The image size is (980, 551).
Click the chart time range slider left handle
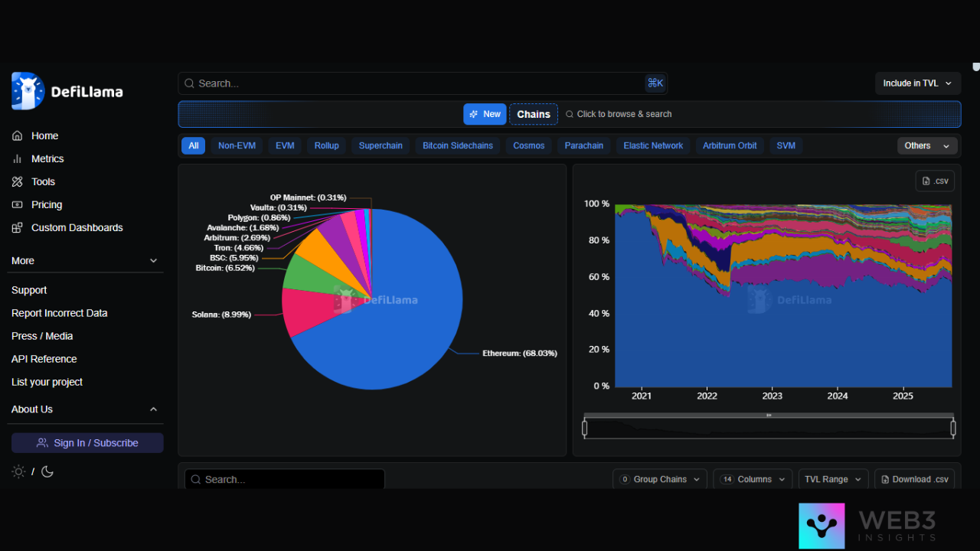(585, 429)
